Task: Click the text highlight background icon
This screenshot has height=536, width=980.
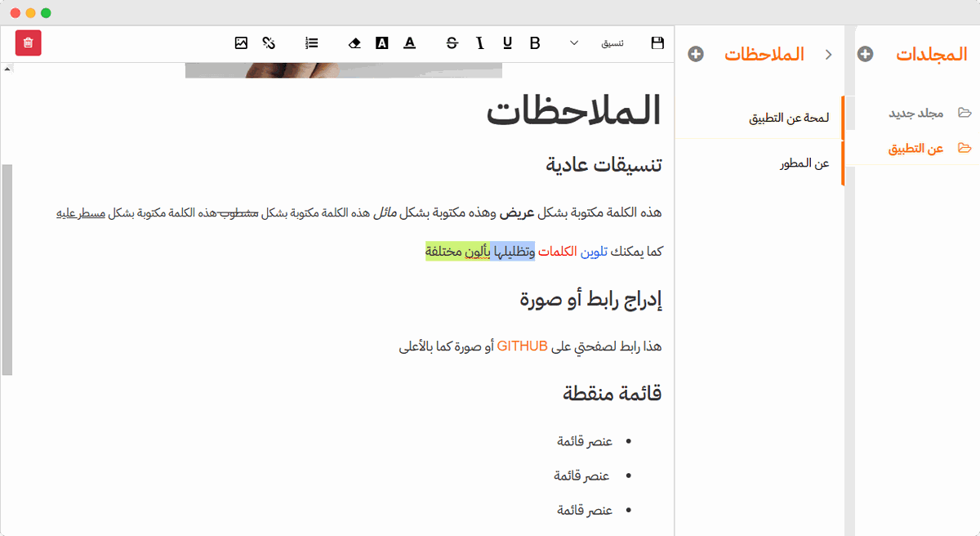Action: tap(381, 43)
